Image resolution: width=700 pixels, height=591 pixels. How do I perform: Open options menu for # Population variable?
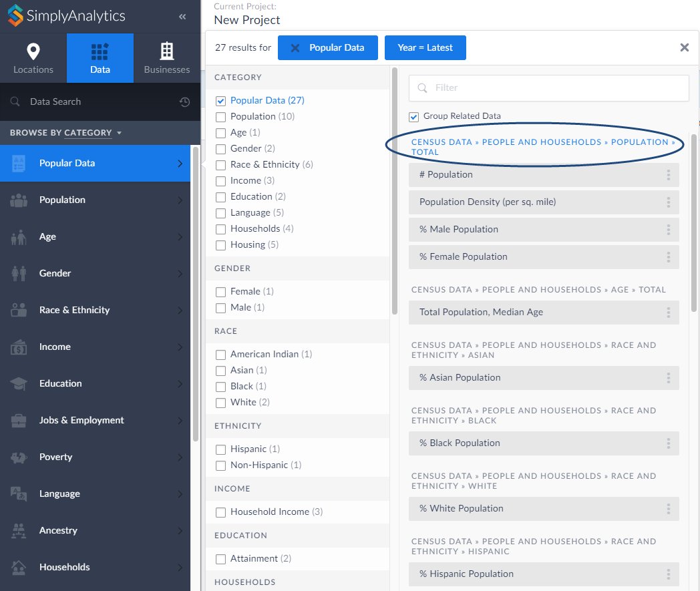coord(667,174)
